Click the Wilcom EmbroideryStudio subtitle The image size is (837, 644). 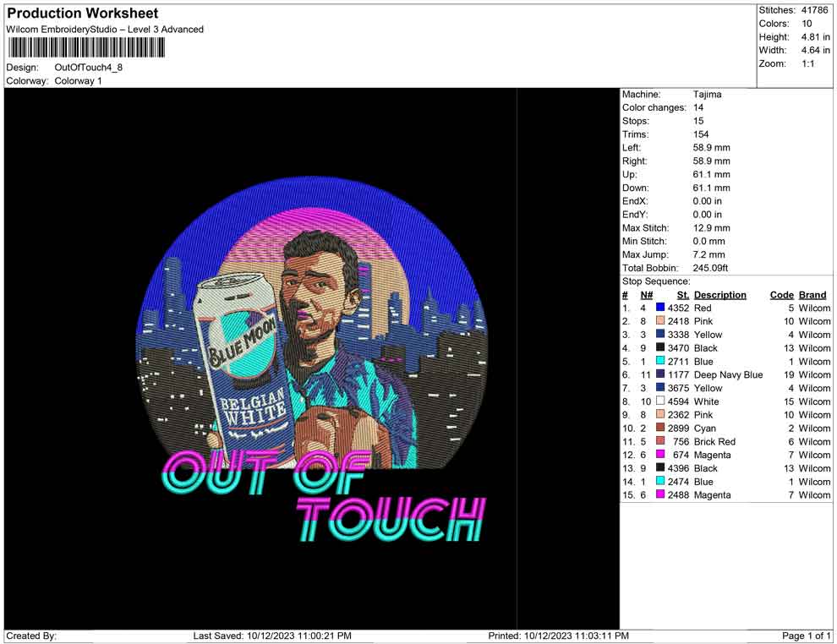pyautogui.click(x=105, y=30)
